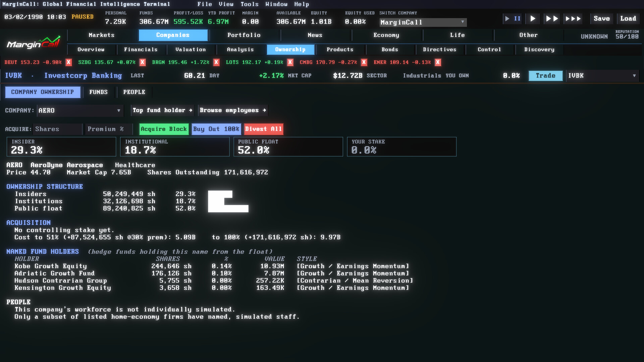Focus the Shares input field
644x362 pixels.
pos(57,129)
